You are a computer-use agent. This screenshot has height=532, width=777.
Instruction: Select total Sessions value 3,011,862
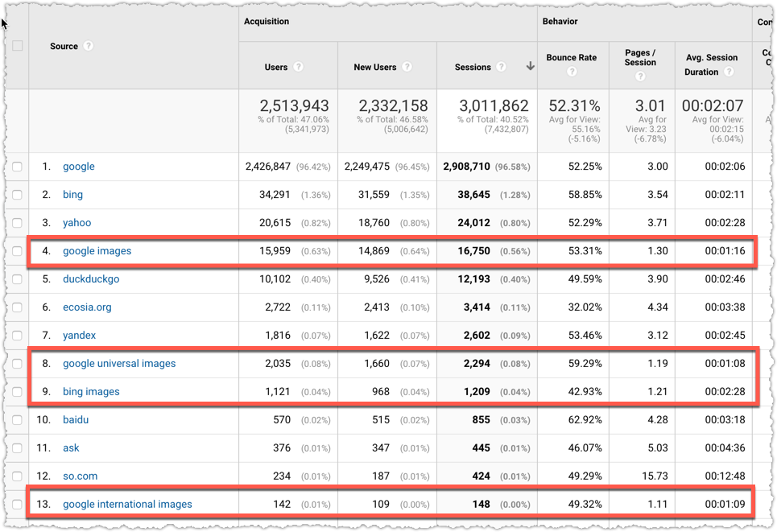[494, 105]
